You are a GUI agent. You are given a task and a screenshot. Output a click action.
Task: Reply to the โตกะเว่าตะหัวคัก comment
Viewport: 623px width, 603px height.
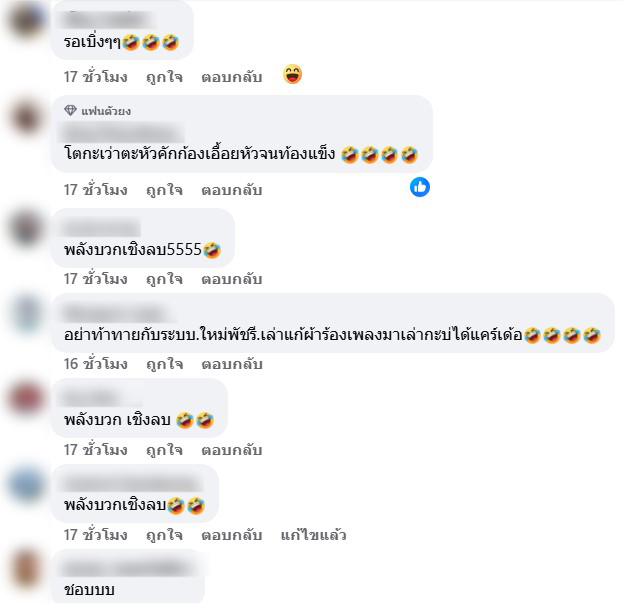(232, 190)
